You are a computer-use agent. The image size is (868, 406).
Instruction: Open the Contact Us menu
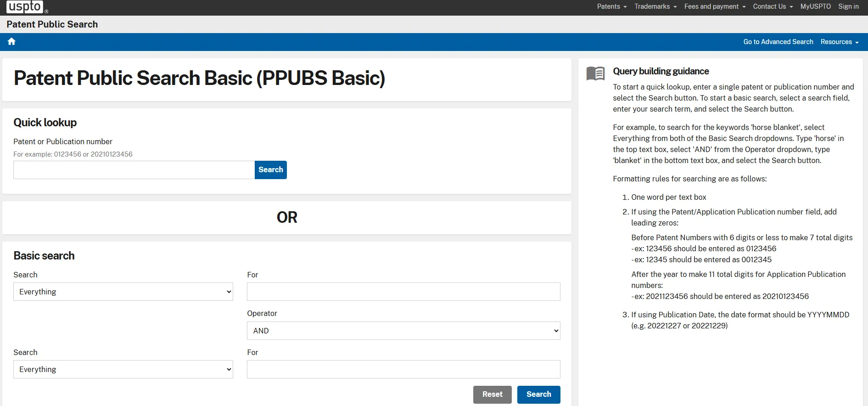pyautogui.click(x=773, y=6)
